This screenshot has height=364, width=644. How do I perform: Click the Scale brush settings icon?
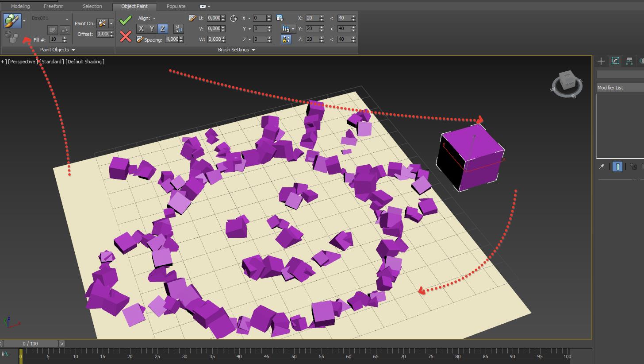point(280,18)
